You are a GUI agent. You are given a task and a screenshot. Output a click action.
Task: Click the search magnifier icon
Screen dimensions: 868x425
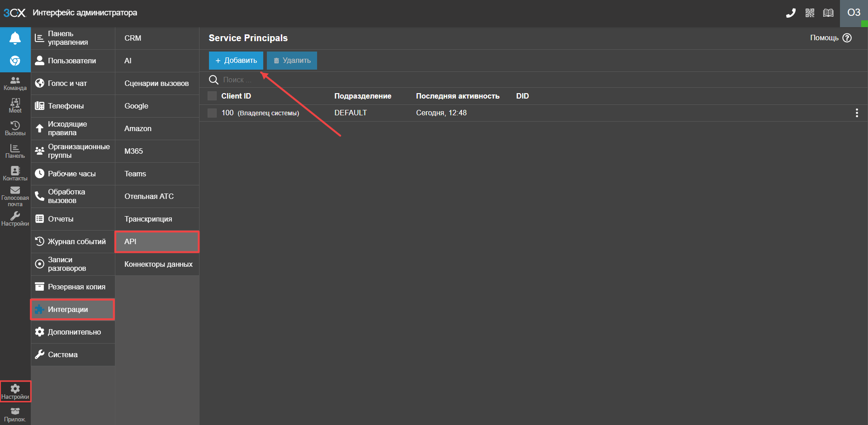click(x=213, y=80)
